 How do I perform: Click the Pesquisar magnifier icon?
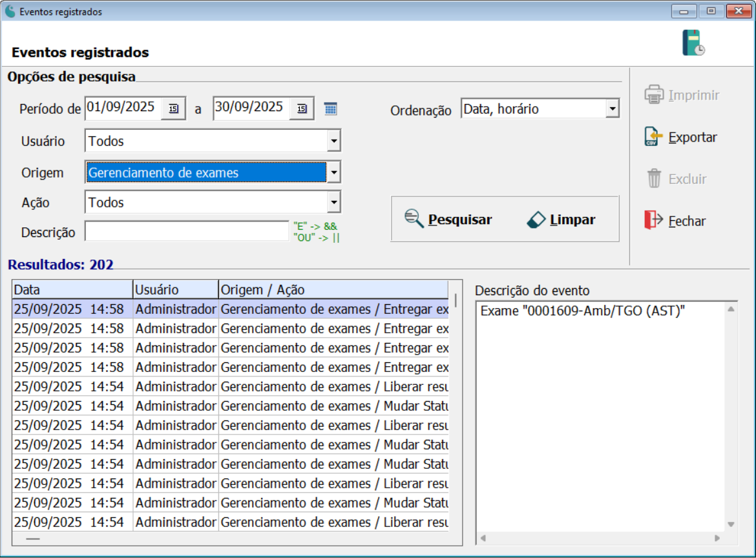point(414,220)
